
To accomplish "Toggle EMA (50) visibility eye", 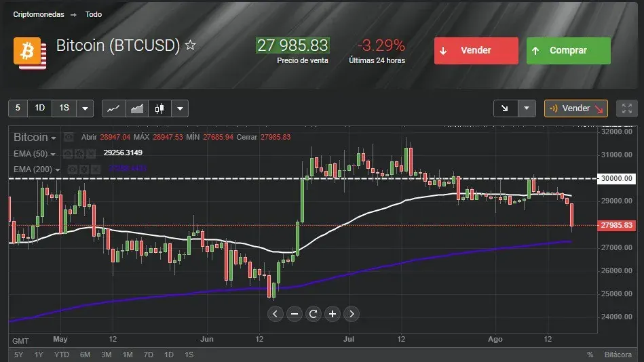I will click(x=68, y=154).
